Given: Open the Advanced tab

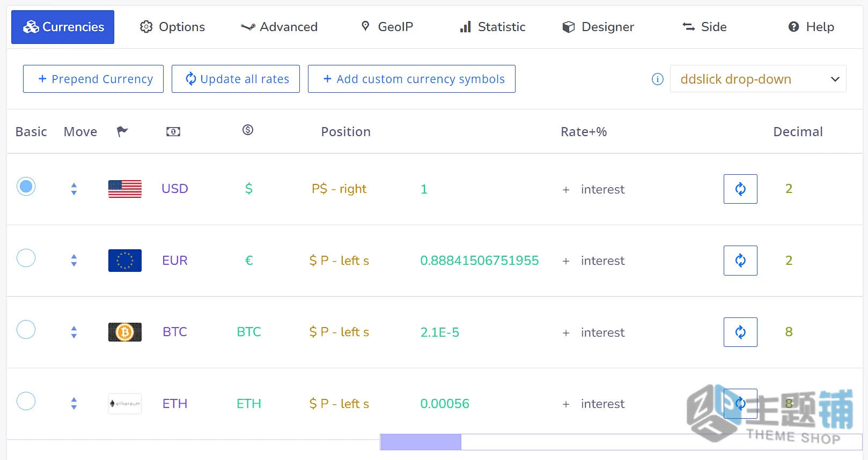Looking at the screenshot, I should [x=279, y=27].
